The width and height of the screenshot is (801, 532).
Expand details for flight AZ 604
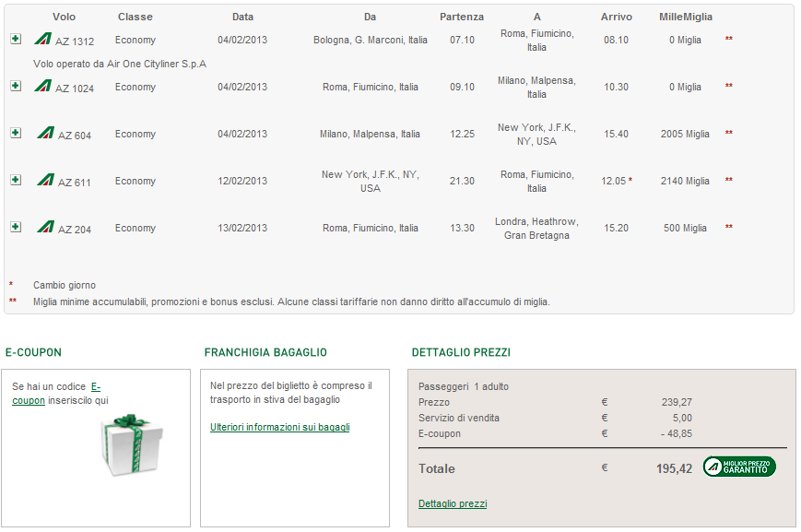tap(15, 133)
